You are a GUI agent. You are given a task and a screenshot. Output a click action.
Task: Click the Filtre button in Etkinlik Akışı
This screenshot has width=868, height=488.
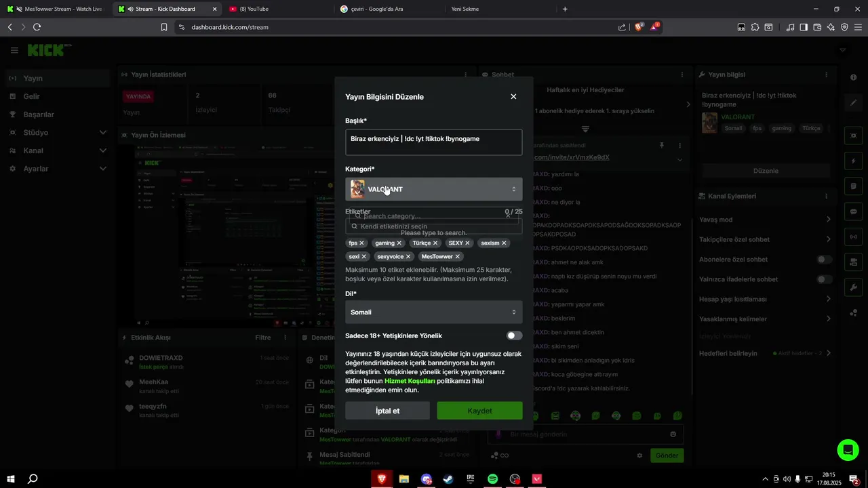[262, 338]
